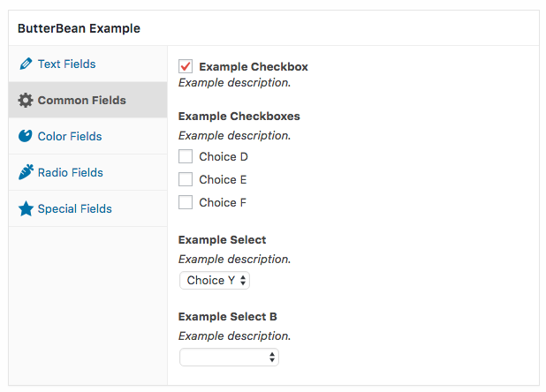Click the Choice D label text
546x392 pixels.
pos(224,157)
